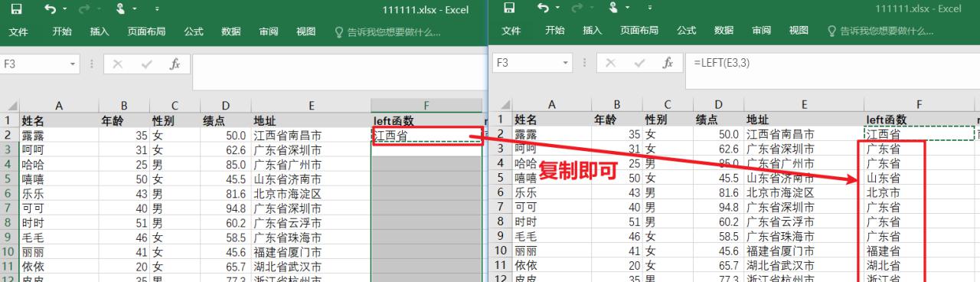Click 山东省 cell in right window column F
Image resolution: width=980 pixels, height=282 pixels.
(920, 179)
